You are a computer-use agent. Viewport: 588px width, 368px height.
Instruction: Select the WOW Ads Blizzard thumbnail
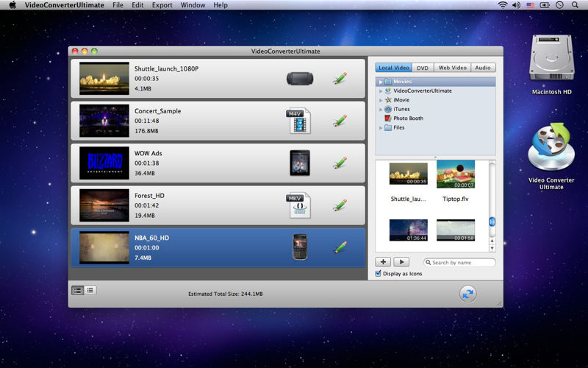tap(104, 163)
